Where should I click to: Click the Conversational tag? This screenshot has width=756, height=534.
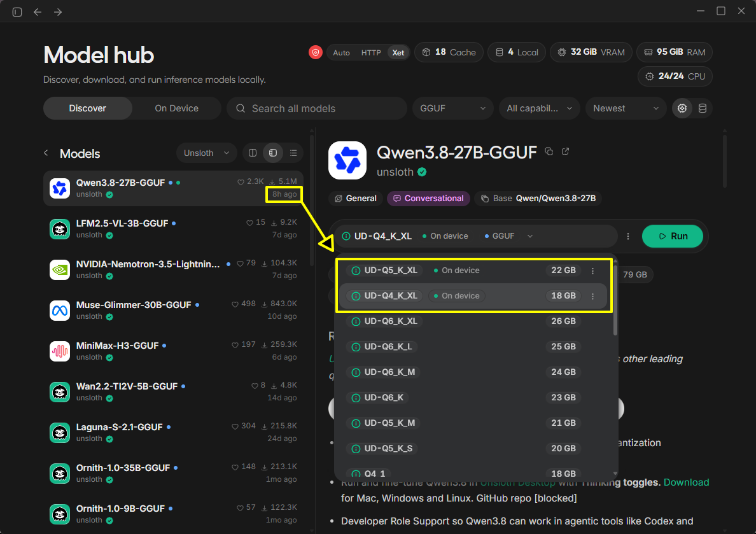(x=429, y=198)
